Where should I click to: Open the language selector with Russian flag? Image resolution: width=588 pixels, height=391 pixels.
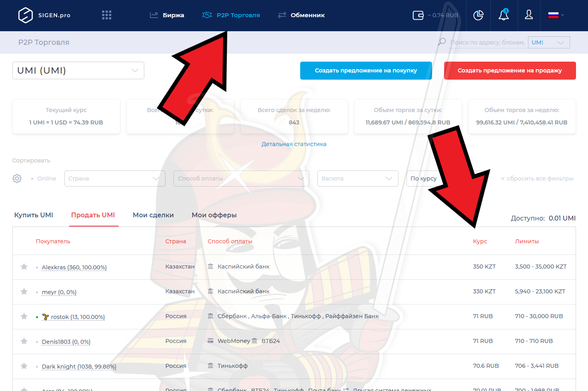pyautogui.click(x=556, y=15)
